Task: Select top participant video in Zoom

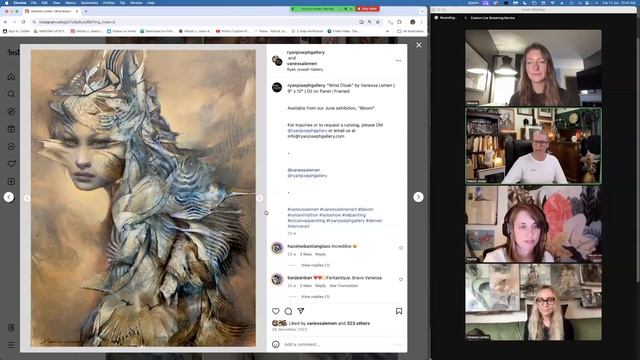Action: coord(533,68)
